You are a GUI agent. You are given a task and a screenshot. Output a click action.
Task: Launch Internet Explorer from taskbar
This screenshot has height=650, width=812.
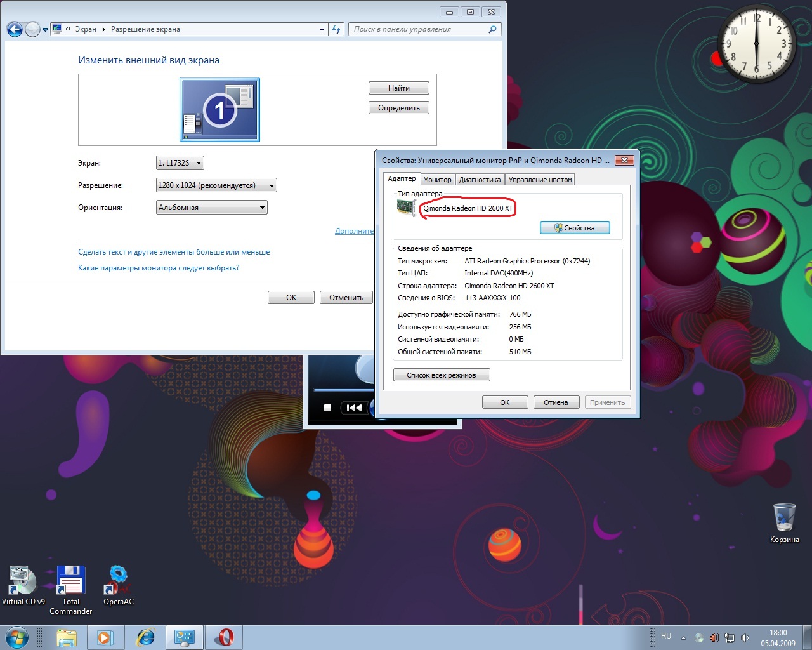[145, 637]
